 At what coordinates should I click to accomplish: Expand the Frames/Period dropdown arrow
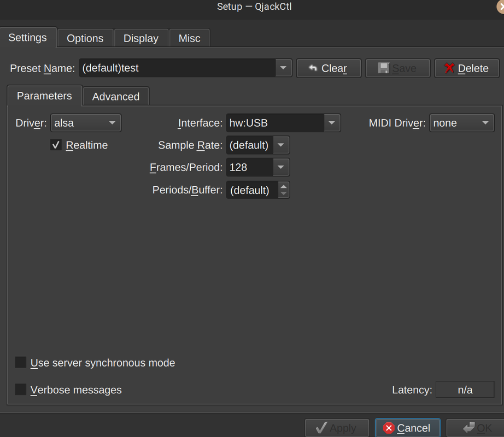281,167
